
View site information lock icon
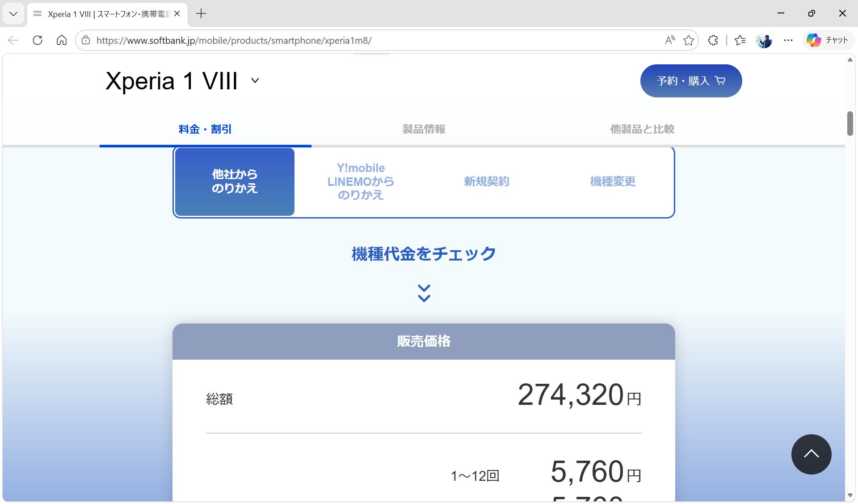point(86,40)
